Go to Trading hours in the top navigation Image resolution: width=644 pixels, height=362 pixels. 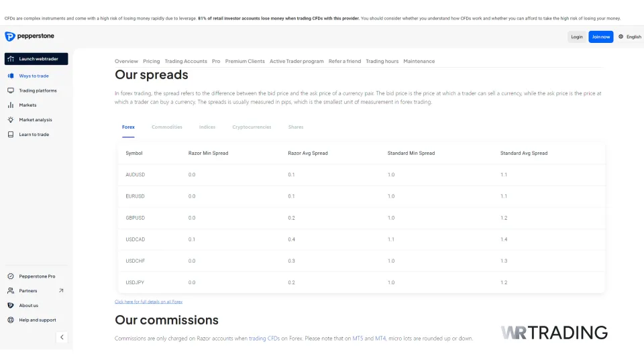point(382,61)
